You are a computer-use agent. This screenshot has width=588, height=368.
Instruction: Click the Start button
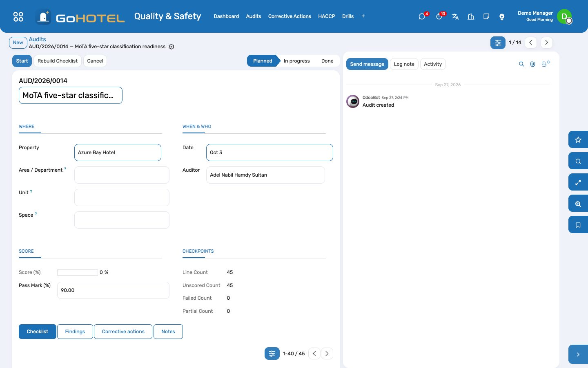(x=22, y=61)
